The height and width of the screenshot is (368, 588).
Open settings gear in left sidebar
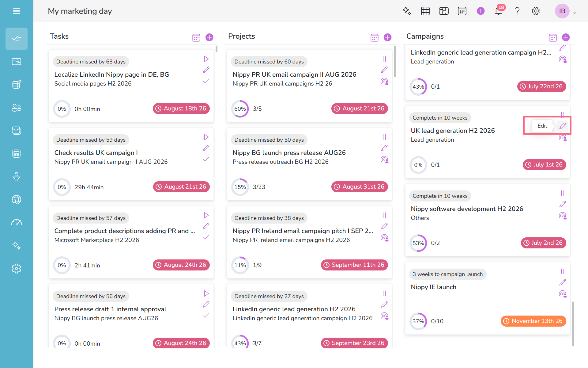17,269
